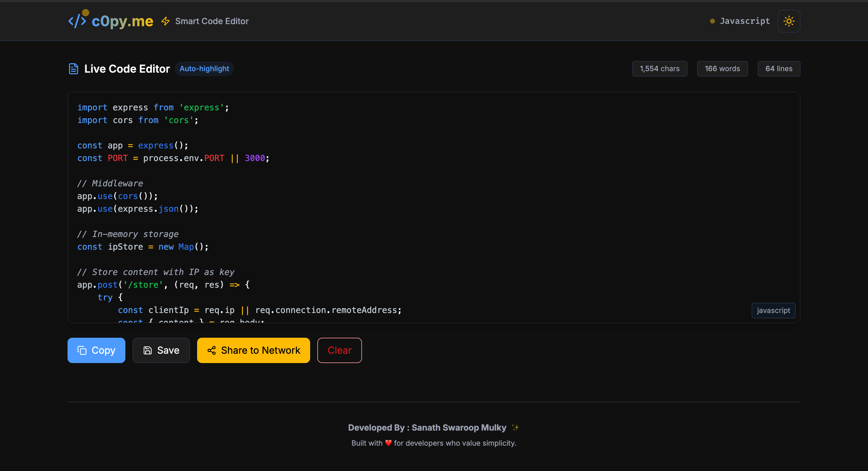Viewport: 868px width, 471px height.
Task: Click the const PORT = process.env.PORT line
Action: [x=173, y=158]
